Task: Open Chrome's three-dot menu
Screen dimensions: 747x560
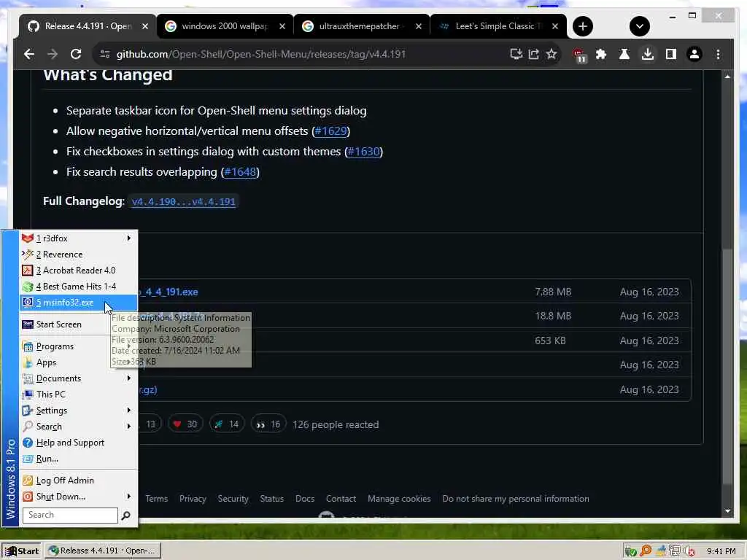Action: pos(718,54)
